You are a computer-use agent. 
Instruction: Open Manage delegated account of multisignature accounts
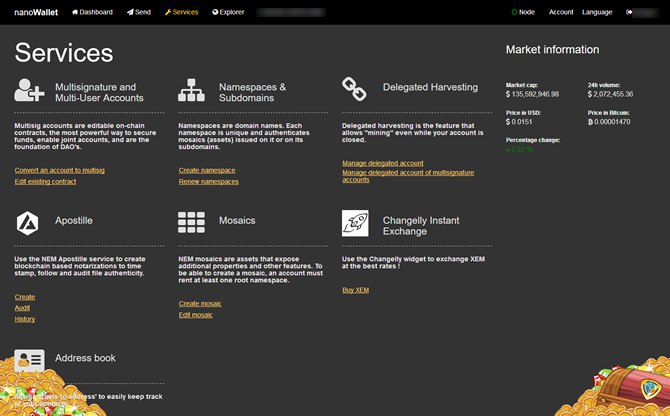pos(408,176)
